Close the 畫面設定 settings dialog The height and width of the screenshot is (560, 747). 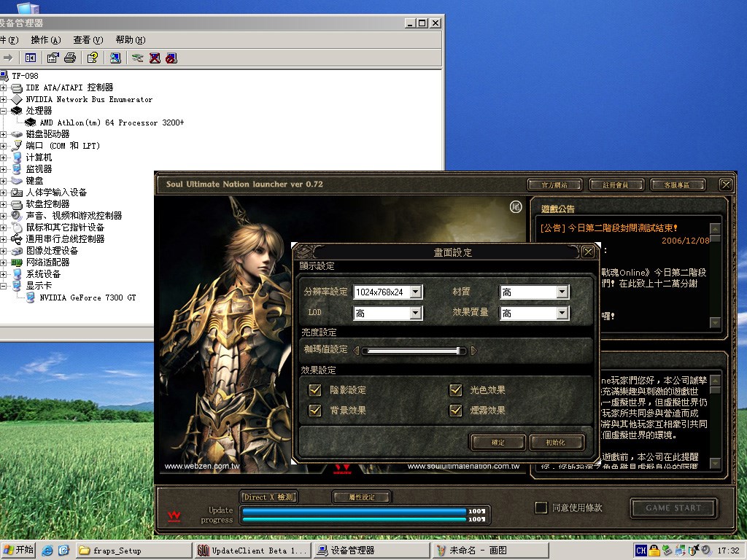589,252
